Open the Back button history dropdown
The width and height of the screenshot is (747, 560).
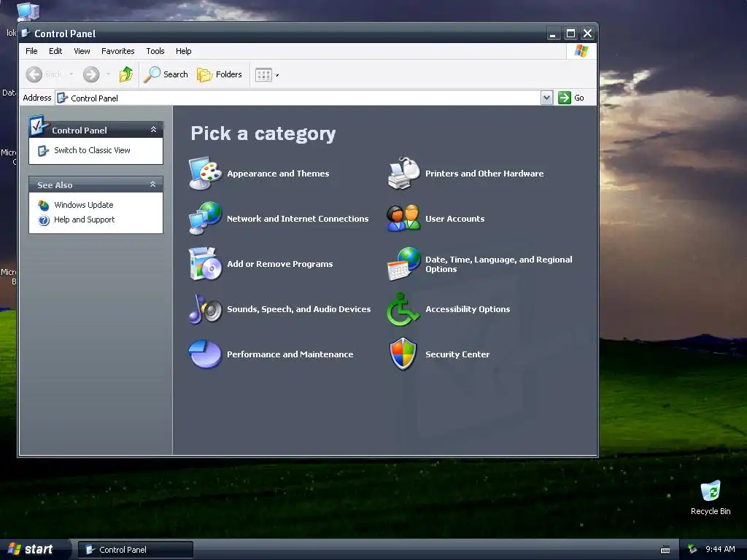click(x=71, y=74)
